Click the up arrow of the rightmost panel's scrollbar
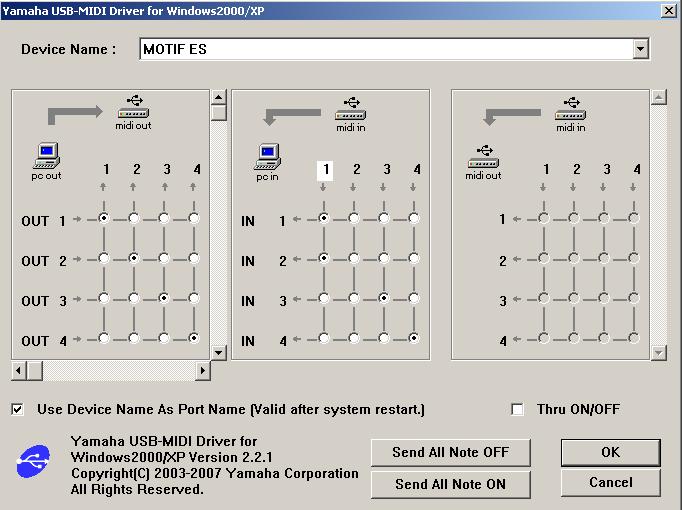 pyautogui.click(x=659, y=97)
